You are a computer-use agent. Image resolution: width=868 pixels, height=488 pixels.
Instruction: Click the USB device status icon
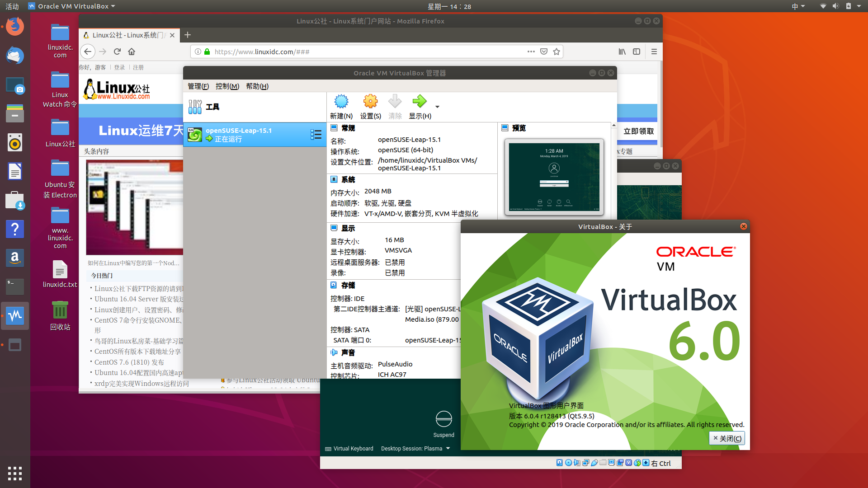click(x=594, y=463)
